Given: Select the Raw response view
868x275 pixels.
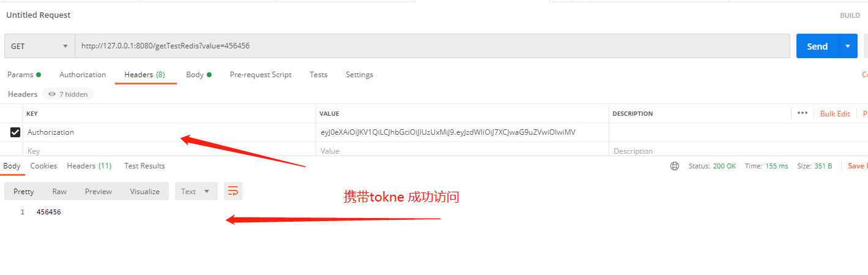Looking at the screenshot, I should (x=59, y=192).
